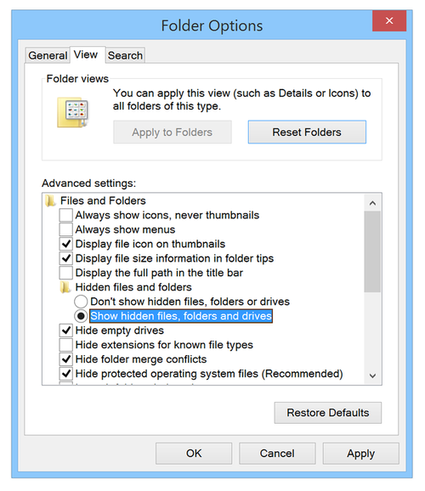Uncheck Hide folder merge conflicts
The width and height of the screenshot is (425, 491).
click(66, 359)
